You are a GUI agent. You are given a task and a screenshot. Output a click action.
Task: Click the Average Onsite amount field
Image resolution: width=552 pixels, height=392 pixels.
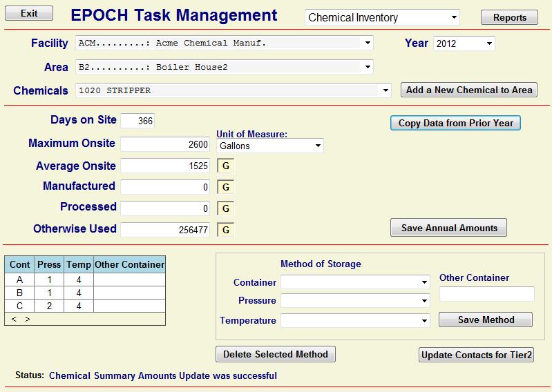pos(165,166)
